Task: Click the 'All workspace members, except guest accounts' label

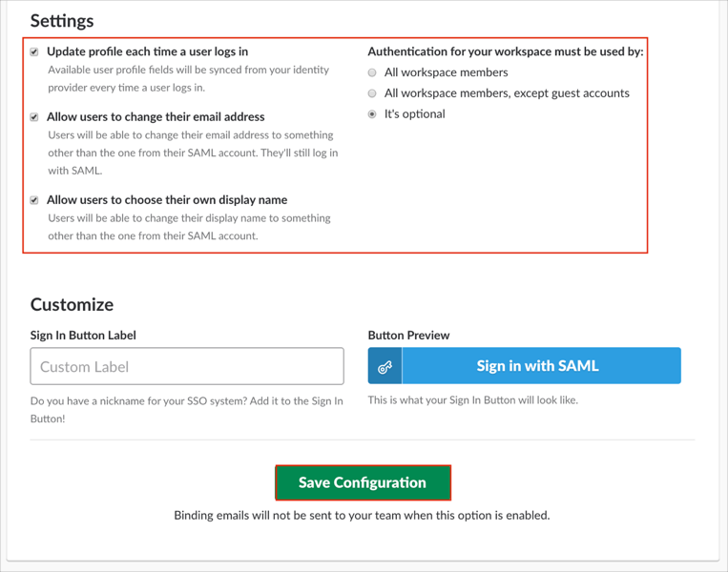Action: pyautogui.click(x=507, y=93)
